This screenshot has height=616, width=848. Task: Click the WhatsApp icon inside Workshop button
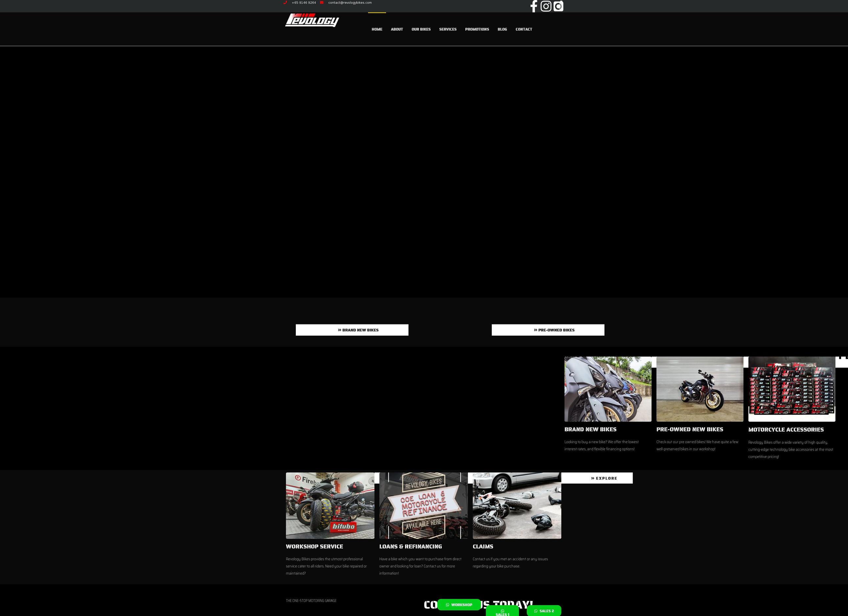coord(447,605)
